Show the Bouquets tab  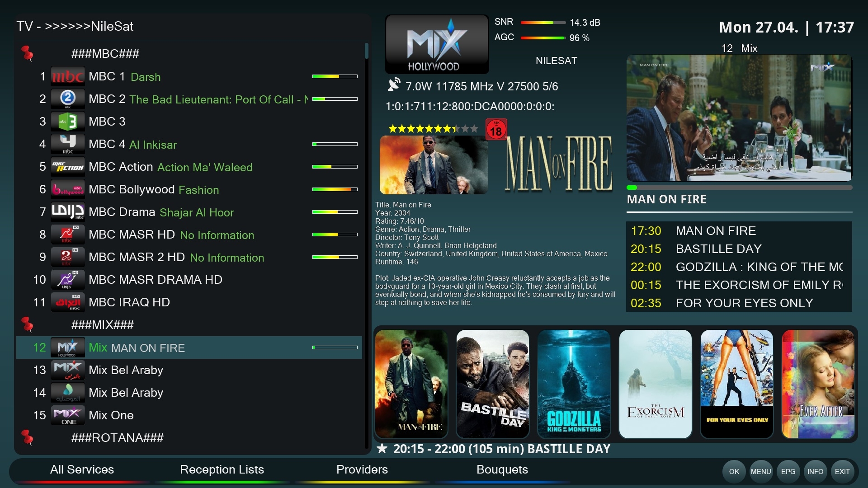click(x=502, y=469)
